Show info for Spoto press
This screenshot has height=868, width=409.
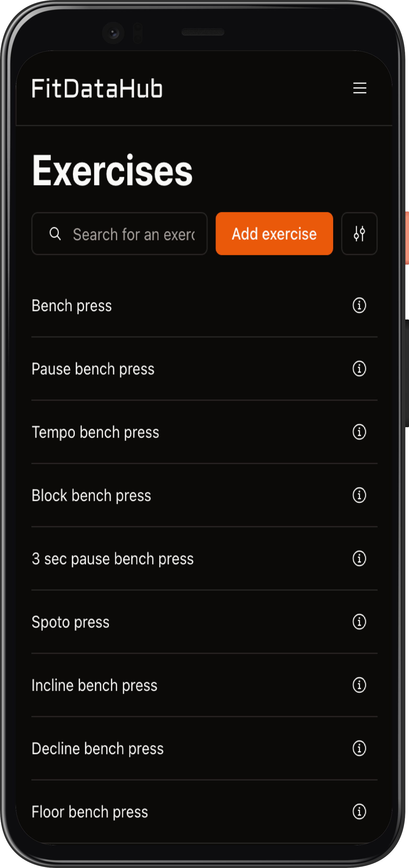pos(359,622)
